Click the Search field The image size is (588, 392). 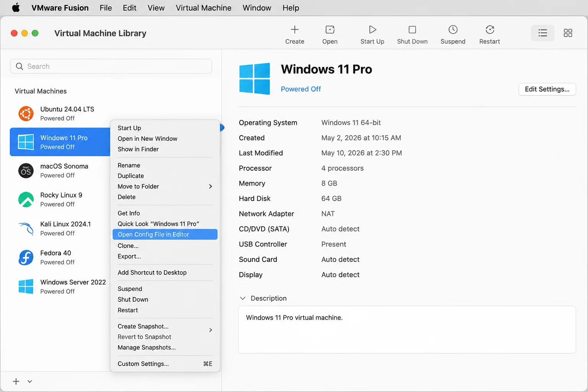(111, 66)
